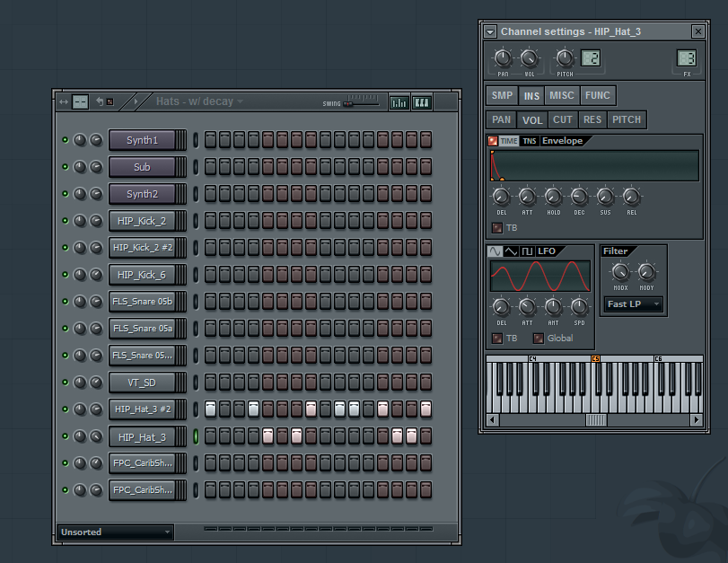
Task: Select square LFO shape icon
Action: point(527,251)
